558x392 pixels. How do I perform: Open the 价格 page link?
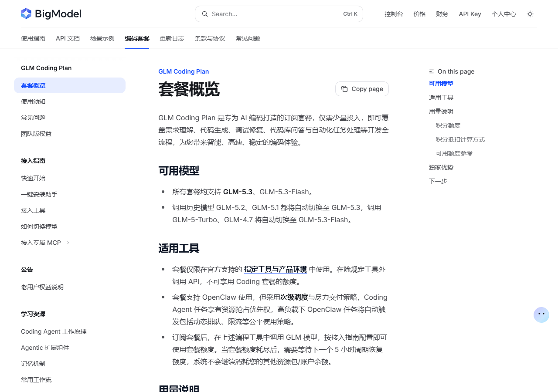tap(419, 14)
